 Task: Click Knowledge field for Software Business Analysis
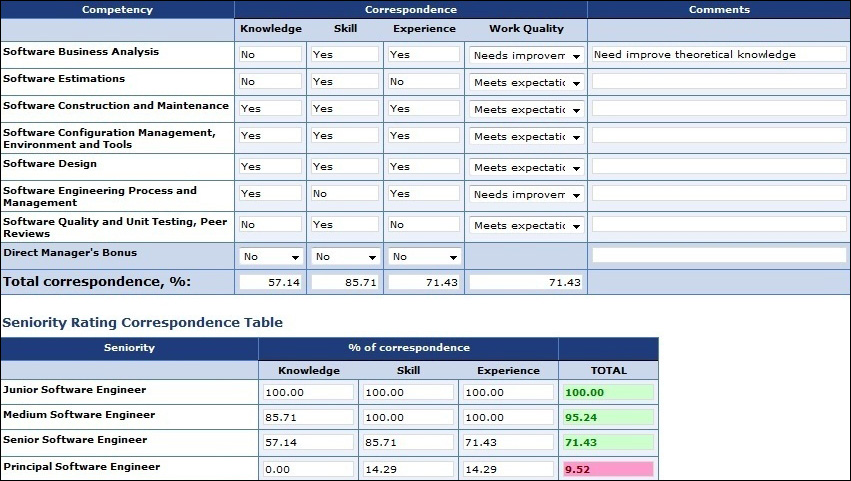coord(270,54)
